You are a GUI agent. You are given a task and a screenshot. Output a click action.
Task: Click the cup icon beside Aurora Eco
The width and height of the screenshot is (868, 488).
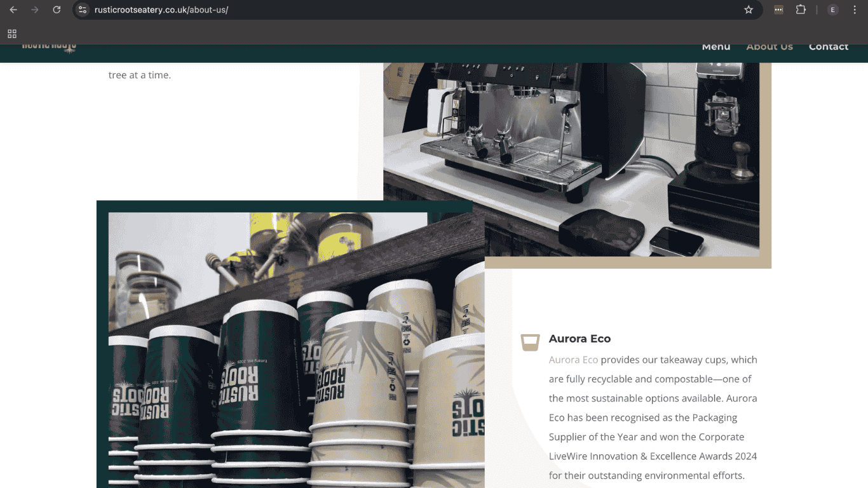(x=530, y=342)
